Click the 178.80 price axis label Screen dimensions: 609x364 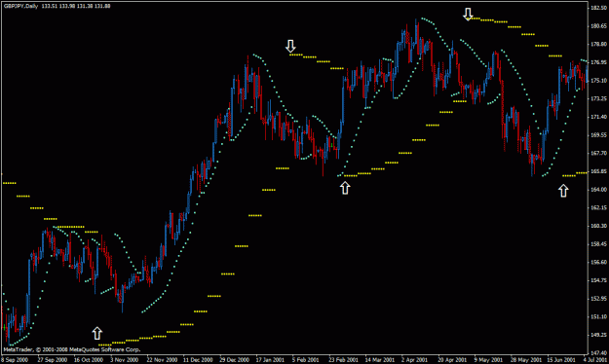pyautogui.click(x=598, y=44)
